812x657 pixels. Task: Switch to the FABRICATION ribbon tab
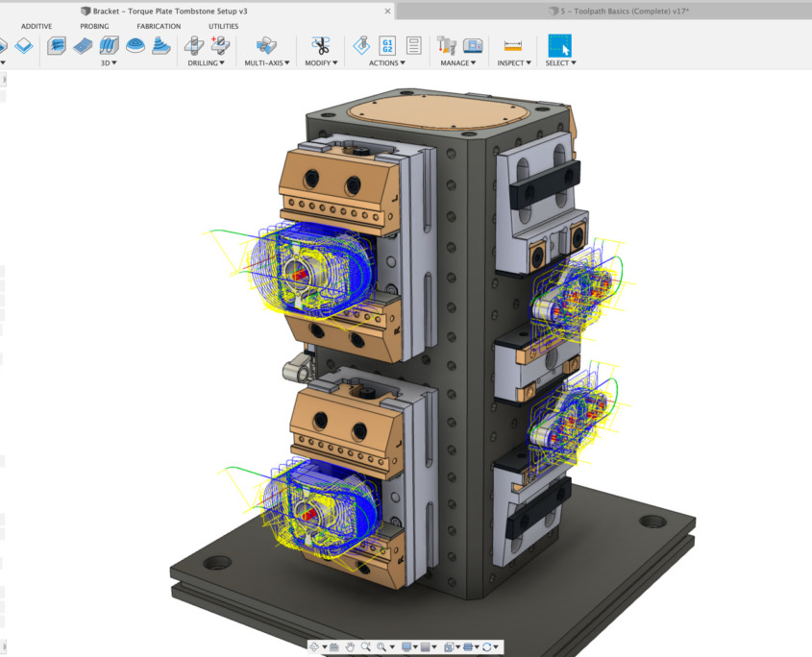[159, 26]
